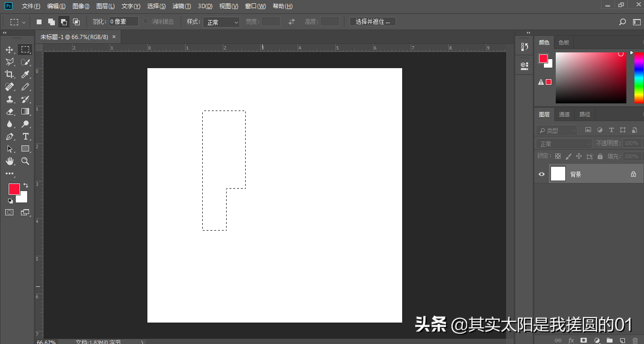Activate the Horizontal Type tool
This screenshot has height=344, width=644.
tap(25, 136)
